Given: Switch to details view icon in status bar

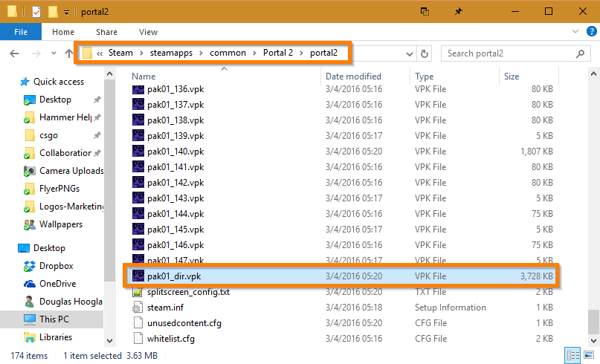Looking at the screenshot, I should tap(572, 355).
